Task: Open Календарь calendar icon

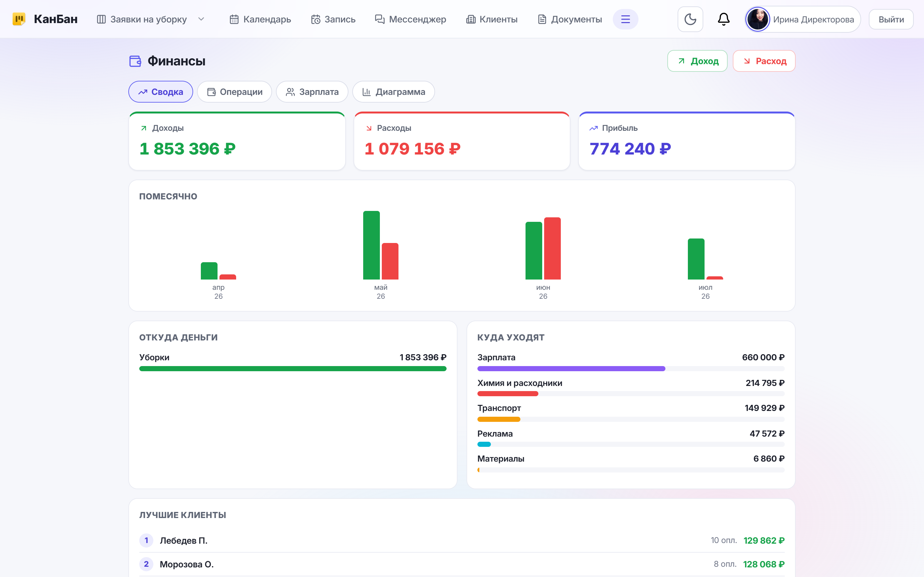Action: click(234, 19)
